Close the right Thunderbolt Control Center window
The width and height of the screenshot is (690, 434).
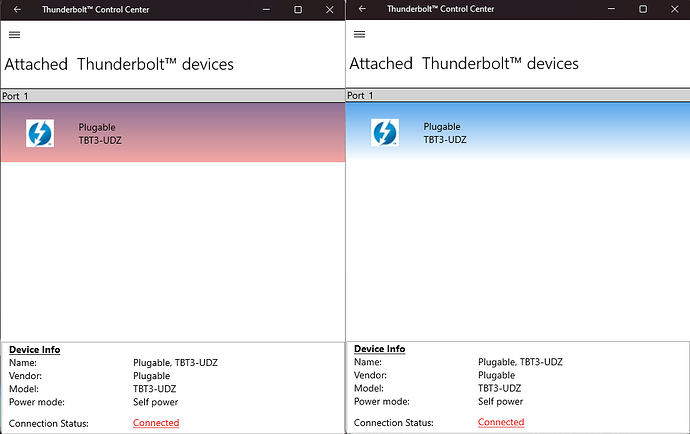click(675, 9)
